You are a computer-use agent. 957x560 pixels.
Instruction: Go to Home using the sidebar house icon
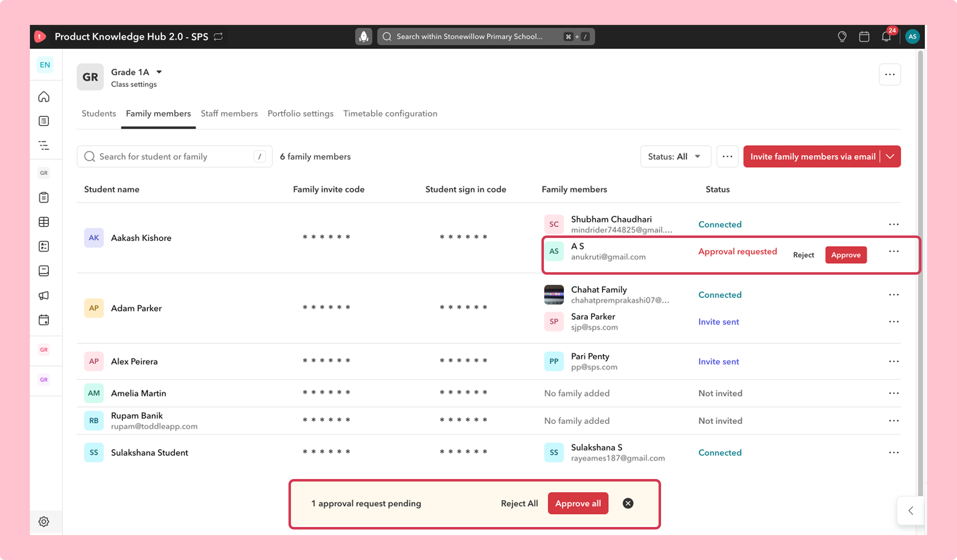(44, 97)
